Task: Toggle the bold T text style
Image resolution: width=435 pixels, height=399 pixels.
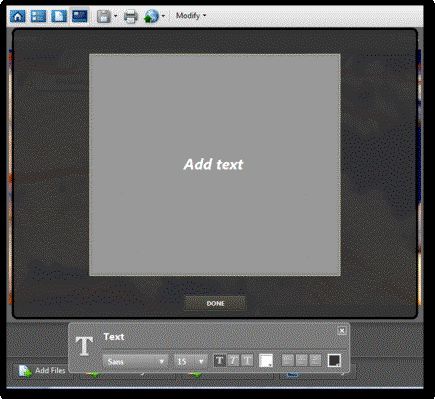Action: coord(219,361)
